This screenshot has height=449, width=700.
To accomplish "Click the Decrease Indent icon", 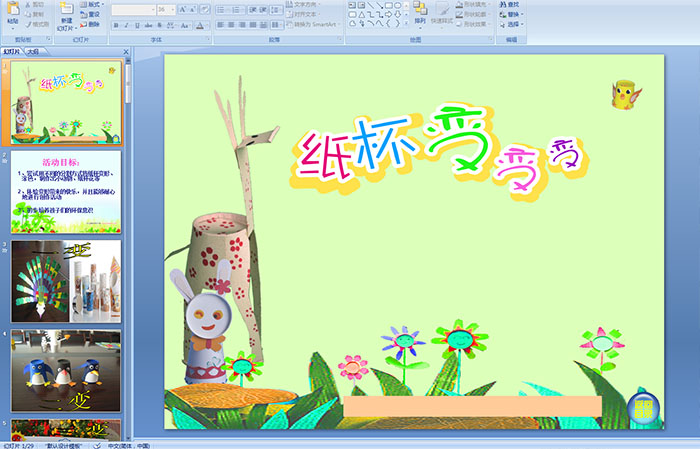I will (253, 9).
